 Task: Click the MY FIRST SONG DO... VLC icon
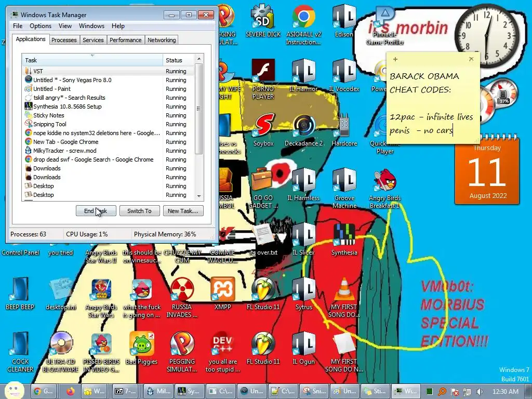pyautogui.click(x=344, y=298)
